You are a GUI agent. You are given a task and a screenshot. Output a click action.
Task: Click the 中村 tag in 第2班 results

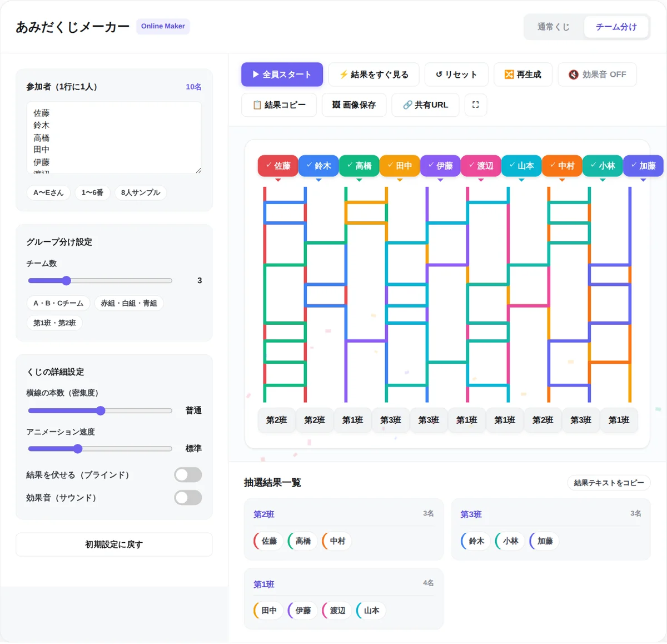tap(337, 541)
